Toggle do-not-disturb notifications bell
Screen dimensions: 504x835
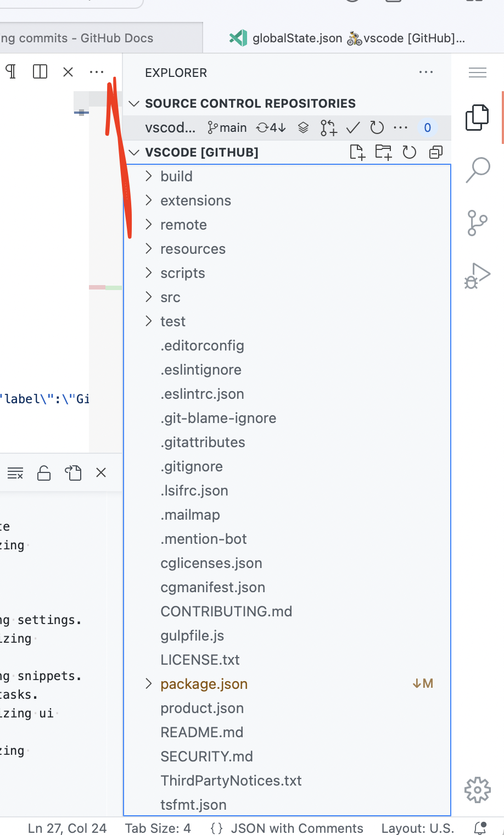coord(478,827)
